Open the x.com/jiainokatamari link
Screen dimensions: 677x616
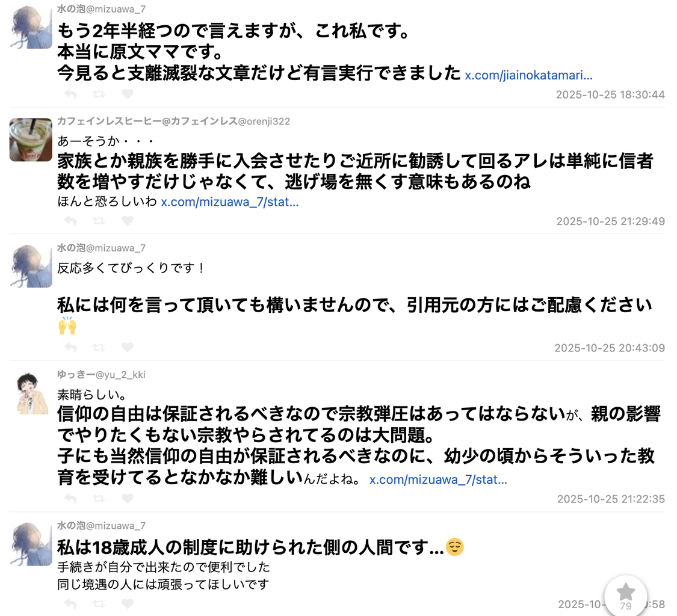coord(528,75)
